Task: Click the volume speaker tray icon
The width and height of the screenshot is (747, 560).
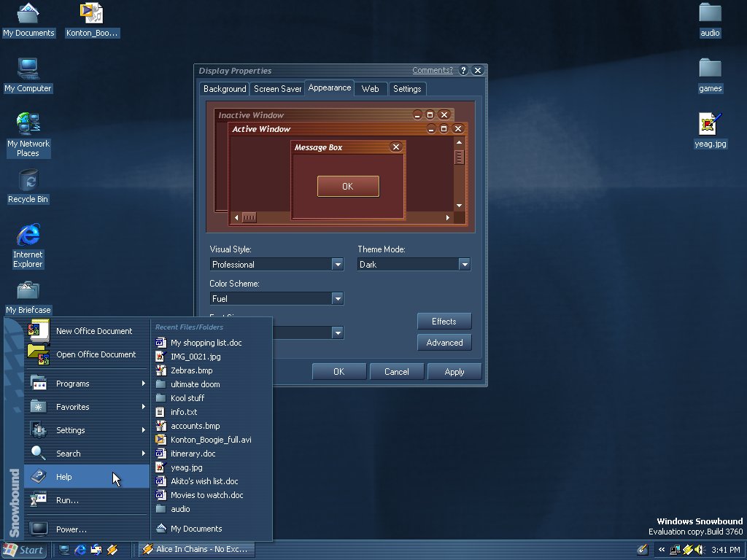Action: click(699, 550)
